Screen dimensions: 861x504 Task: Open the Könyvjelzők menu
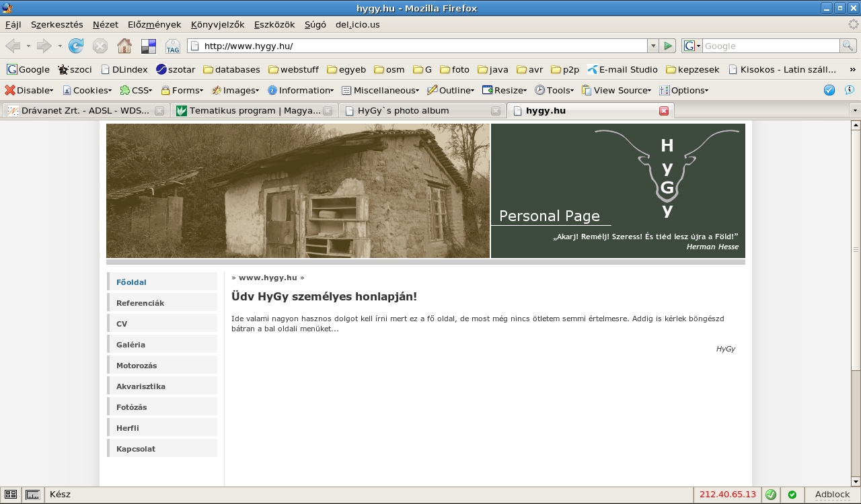coord(218,24)
